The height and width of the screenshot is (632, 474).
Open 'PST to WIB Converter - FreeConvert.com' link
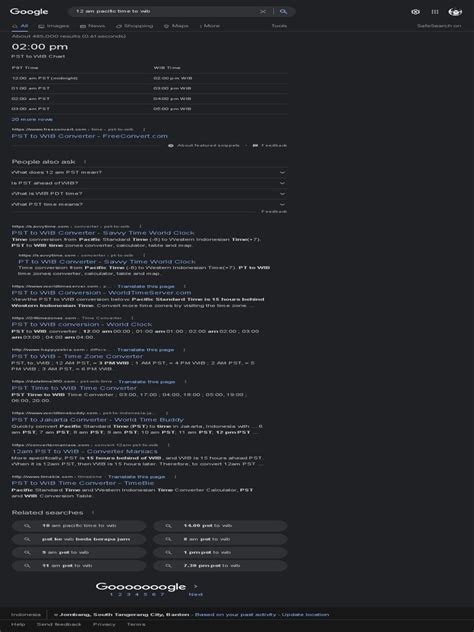(89, 136)
